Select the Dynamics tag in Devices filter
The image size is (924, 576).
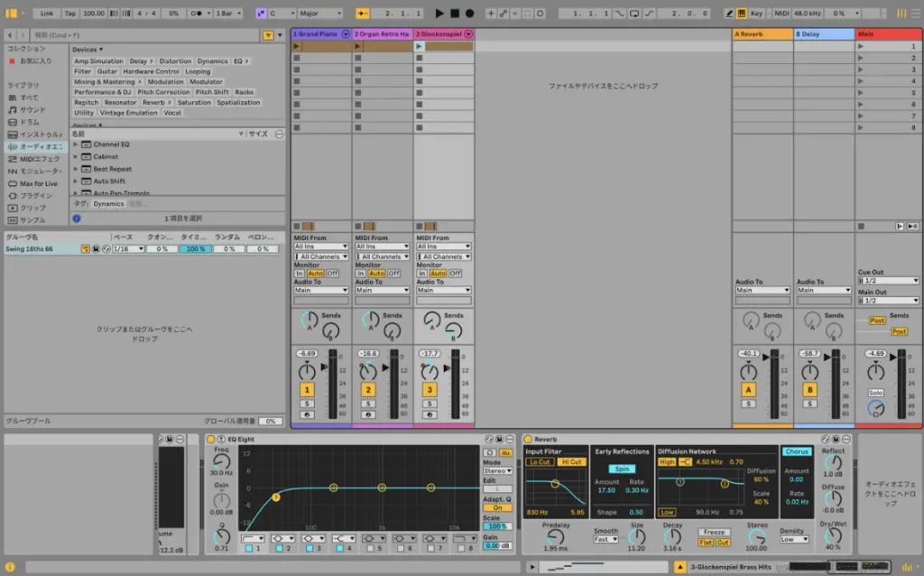[x=212, y=61]
